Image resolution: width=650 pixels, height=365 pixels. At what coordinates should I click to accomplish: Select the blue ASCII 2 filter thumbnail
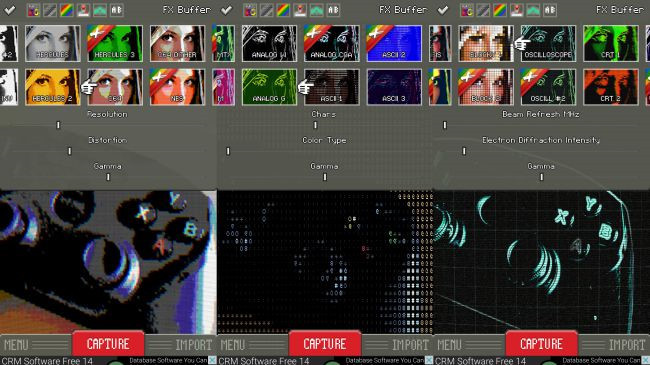394,44
